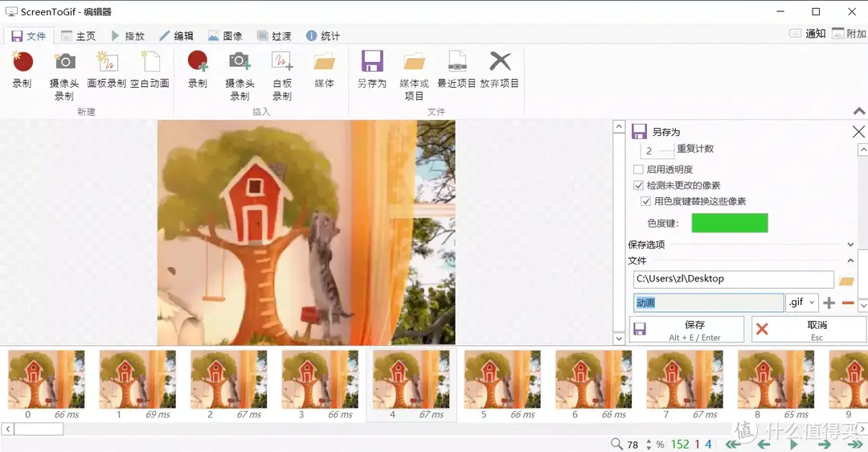This screenshot has width=868, height=452.
Task: Click the timeline horizontal scrollbar left arrow
Action: (8, 429)
